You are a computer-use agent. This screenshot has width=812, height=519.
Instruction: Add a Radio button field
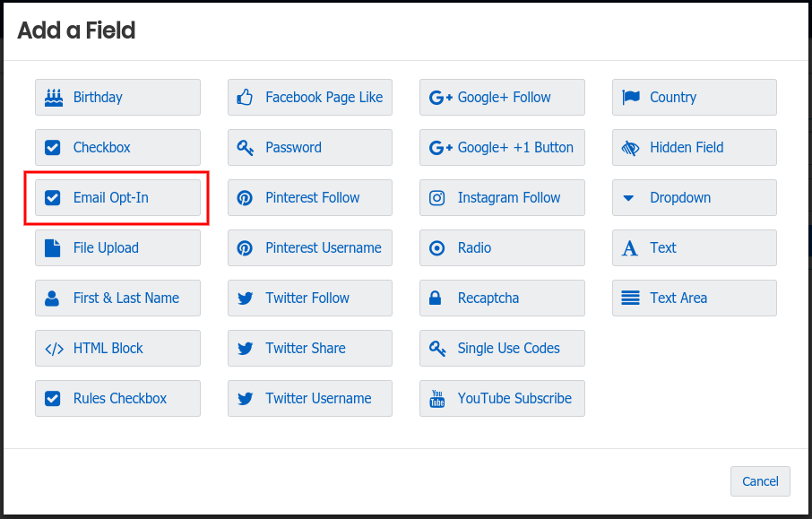pos(502,248)
